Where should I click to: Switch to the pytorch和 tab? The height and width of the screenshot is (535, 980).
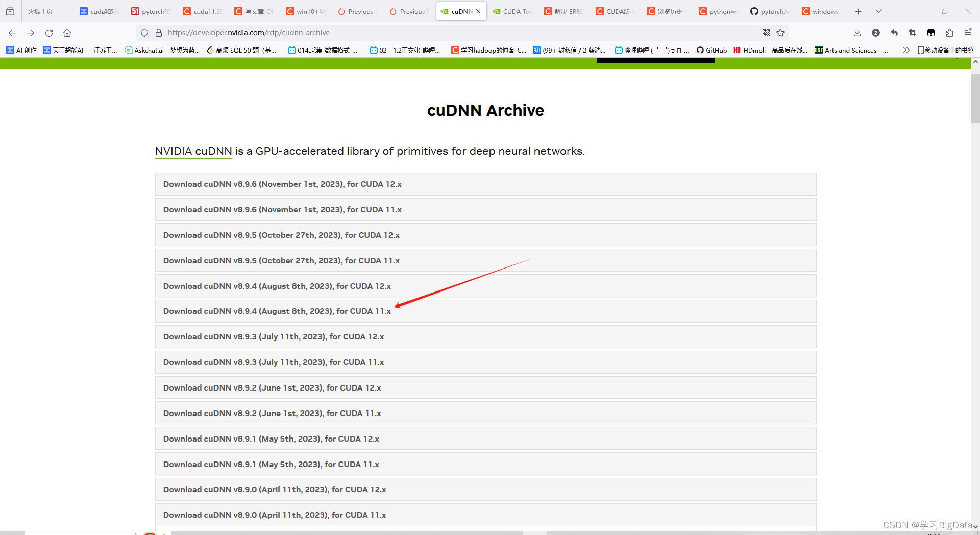coord(151,11)
